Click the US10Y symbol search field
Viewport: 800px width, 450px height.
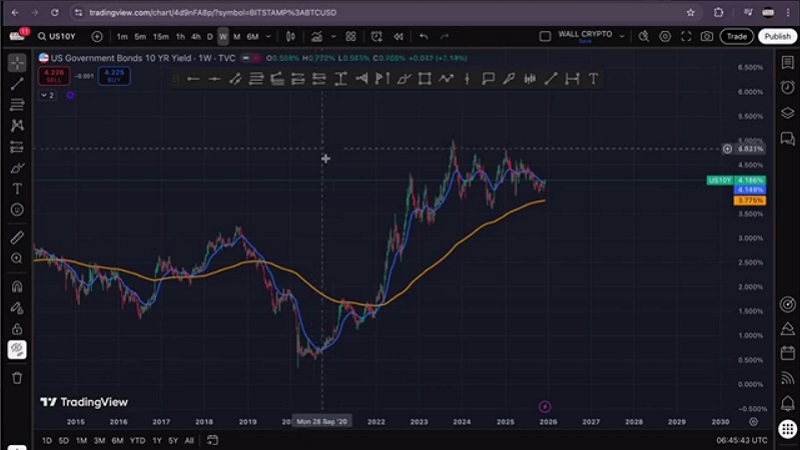[60, 37]
